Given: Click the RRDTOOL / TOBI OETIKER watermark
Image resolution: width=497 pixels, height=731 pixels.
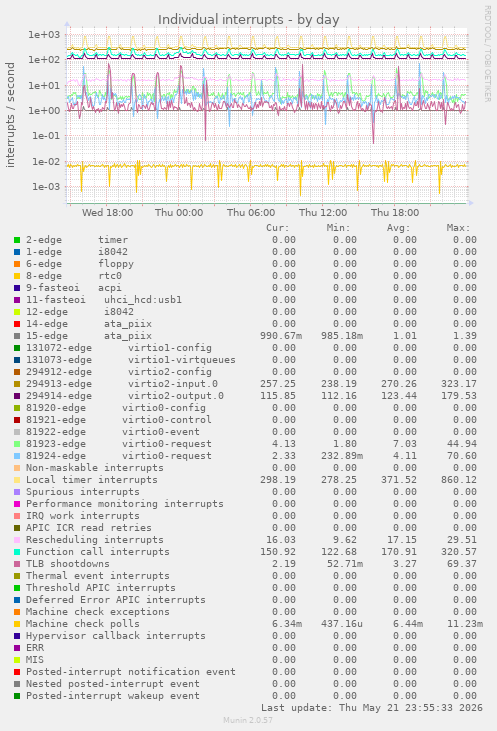Looking at the screenshot, I should (487, 54).
